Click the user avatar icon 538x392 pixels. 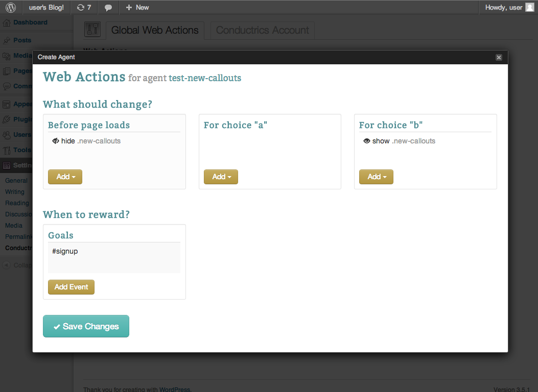pyautogui.click(x=529, y=8)
